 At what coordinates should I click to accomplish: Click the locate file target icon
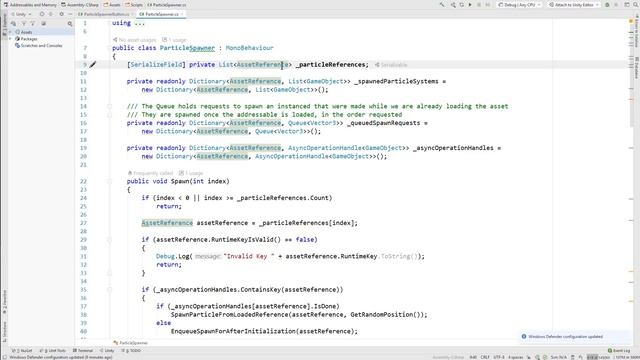coord(42,14)
